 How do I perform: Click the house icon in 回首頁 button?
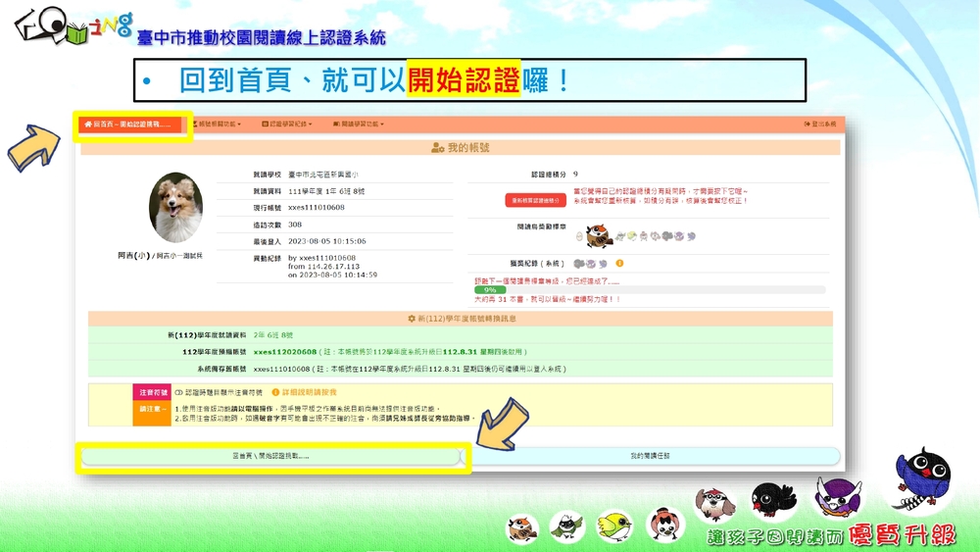coord(88,125)
